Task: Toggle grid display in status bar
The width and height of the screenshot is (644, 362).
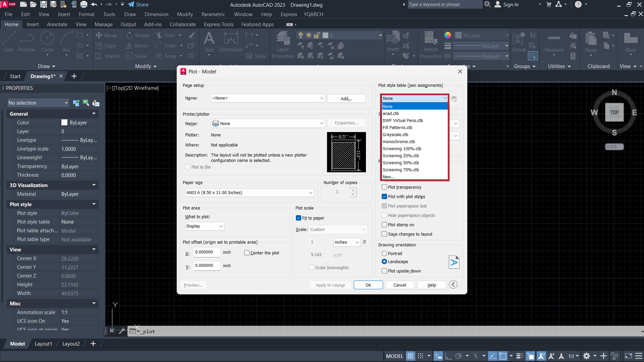Action: 410,356
